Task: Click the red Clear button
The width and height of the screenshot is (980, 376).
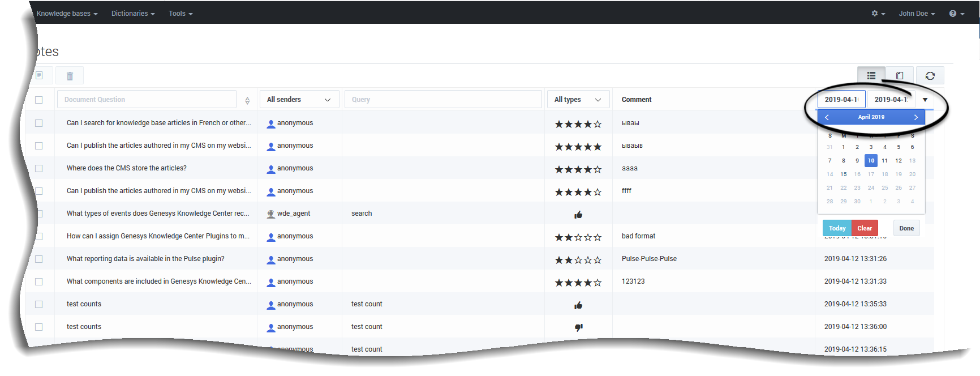Action: tap(865, 228)
